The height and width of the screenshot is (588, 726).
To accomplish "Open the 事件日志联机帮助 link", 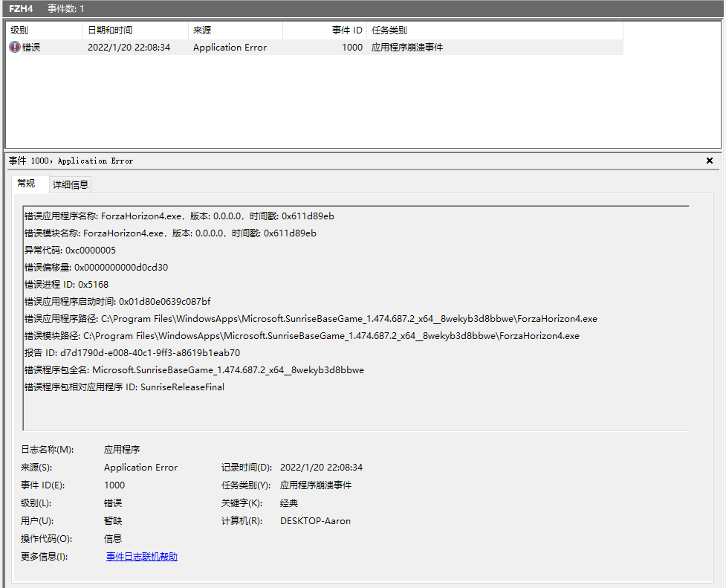I will pos(142,557).
